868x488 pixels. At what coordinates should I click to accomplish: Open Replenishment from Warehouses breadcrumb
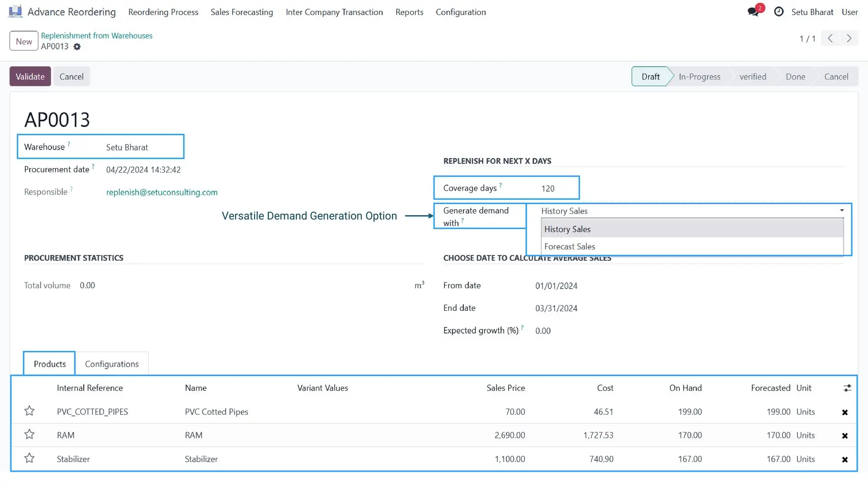pos(97,36)
